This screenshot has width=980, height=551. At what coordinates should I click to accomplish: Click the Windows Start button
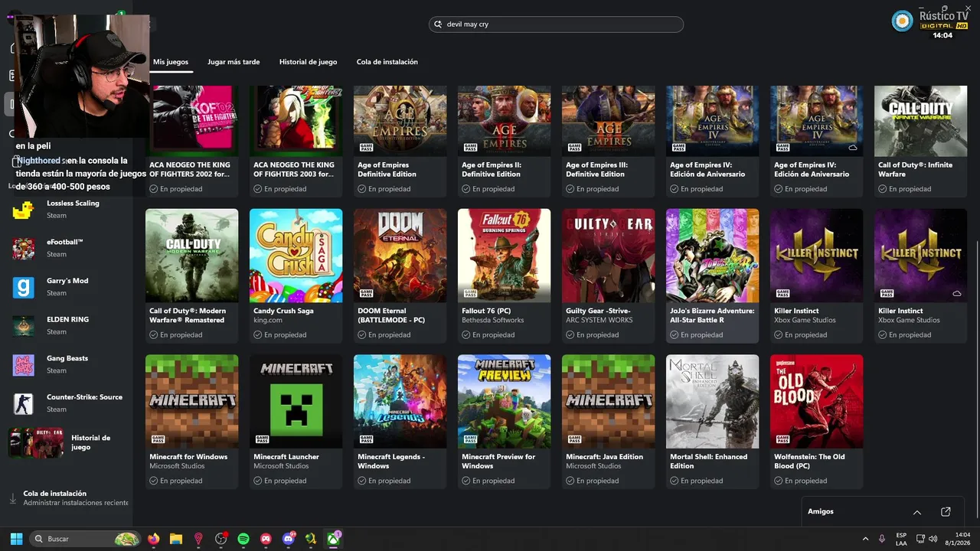coord(16,539)
